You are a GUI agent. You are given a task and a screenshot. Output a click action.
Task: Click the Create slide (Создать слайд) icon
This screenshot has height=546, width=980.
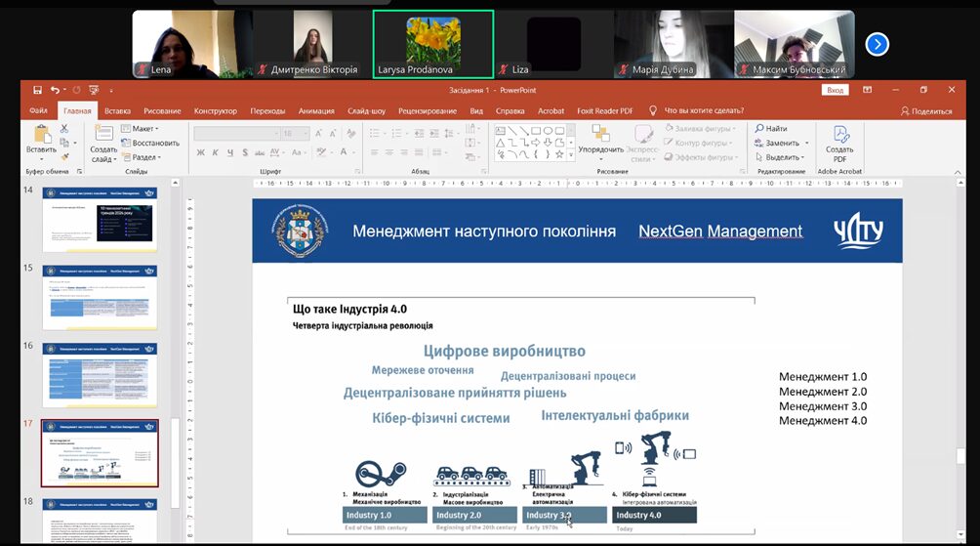click(103, 135)
